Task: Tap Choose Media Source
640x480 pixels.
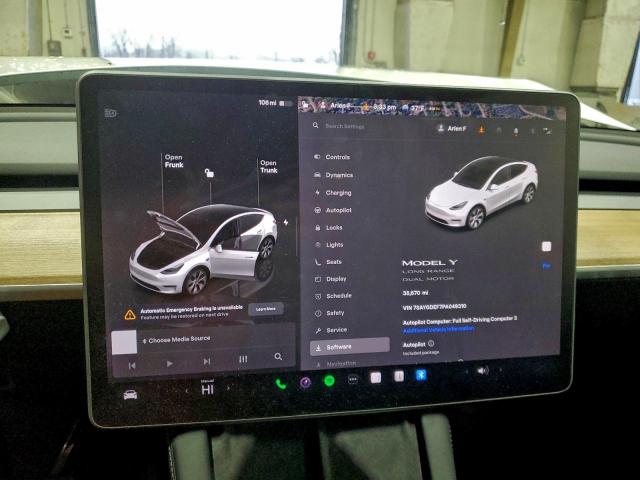Action: tap(179, 339)
